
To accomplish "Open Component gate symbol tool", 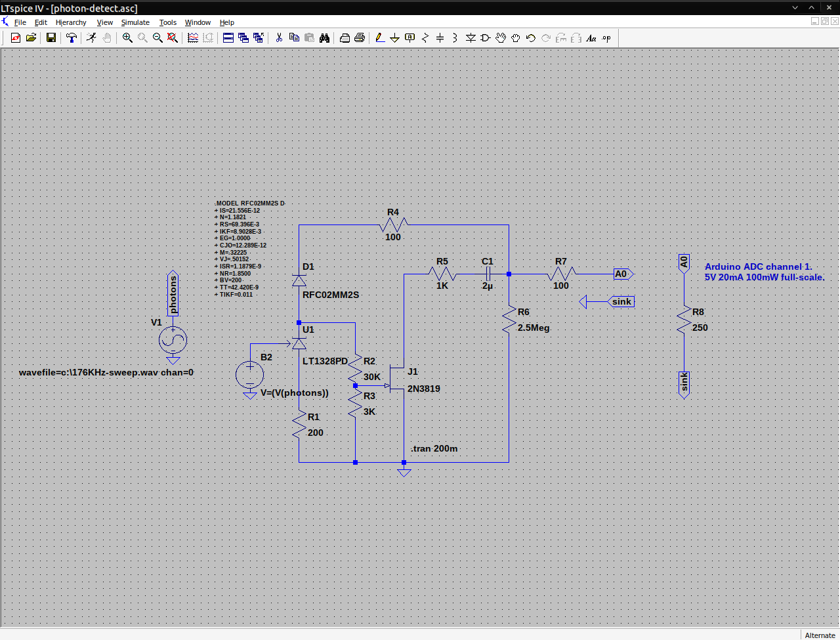I will (x=486, y=38).
